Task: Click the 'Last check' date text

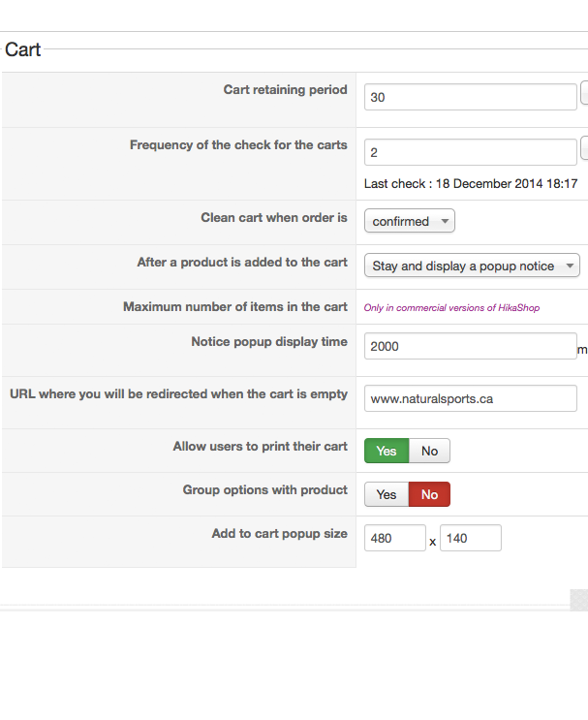Action: tap(471, 183)
